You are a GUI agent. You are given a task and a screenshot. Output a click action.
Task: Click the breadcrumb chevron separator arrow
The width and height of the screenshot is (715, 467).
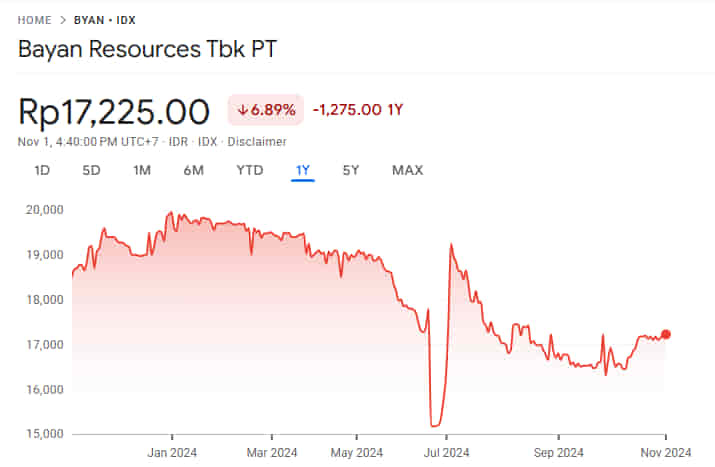coord(63,19)
